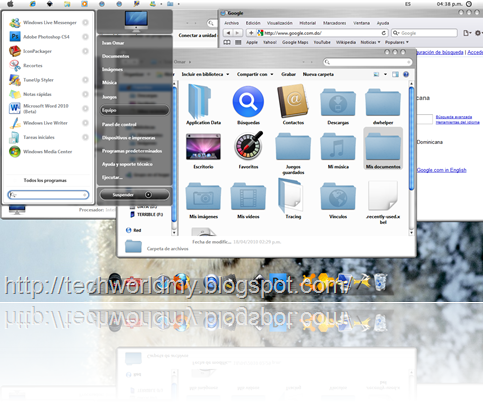
Task: Open the Edición menu in Safari
Action: tap(253, 23)
